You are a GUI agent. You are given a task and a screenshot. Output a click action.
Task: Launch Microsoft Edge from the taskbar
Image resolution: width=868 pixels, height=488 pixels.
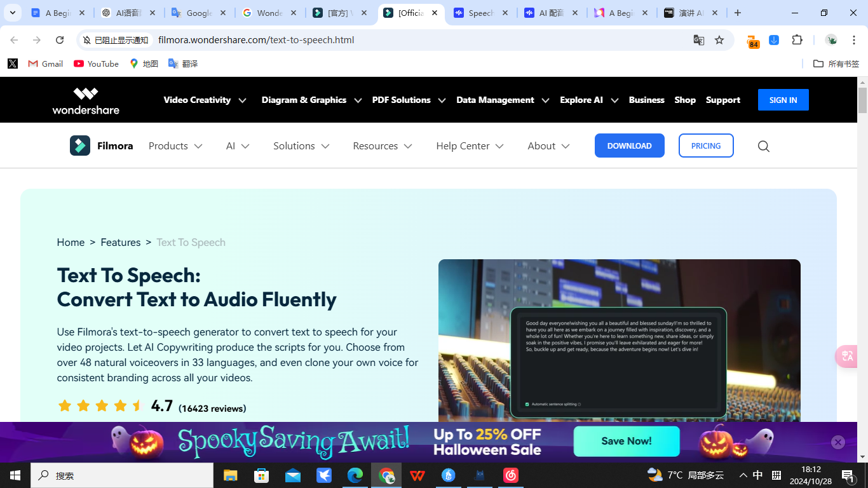click(355, 475)
